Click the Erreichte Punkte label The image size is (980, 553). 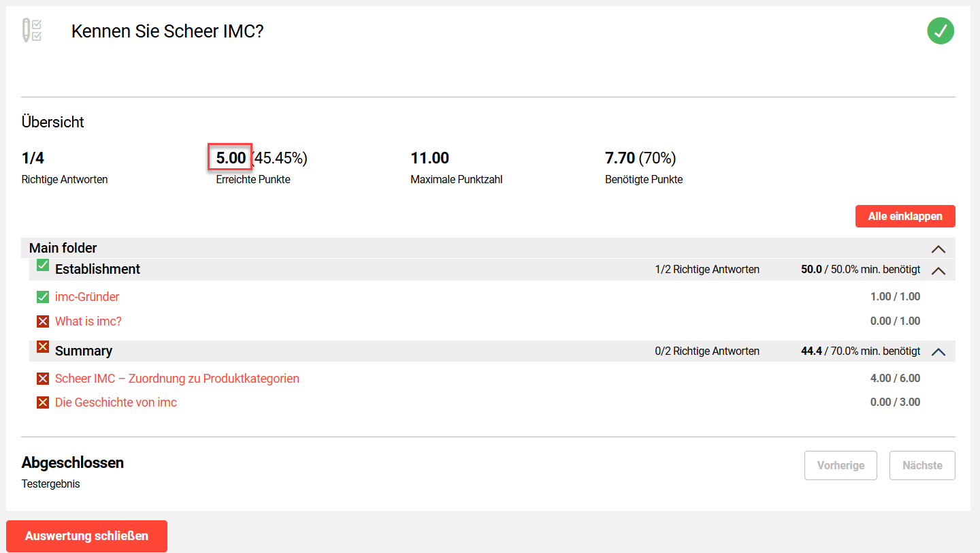click(x=253, y=180)
